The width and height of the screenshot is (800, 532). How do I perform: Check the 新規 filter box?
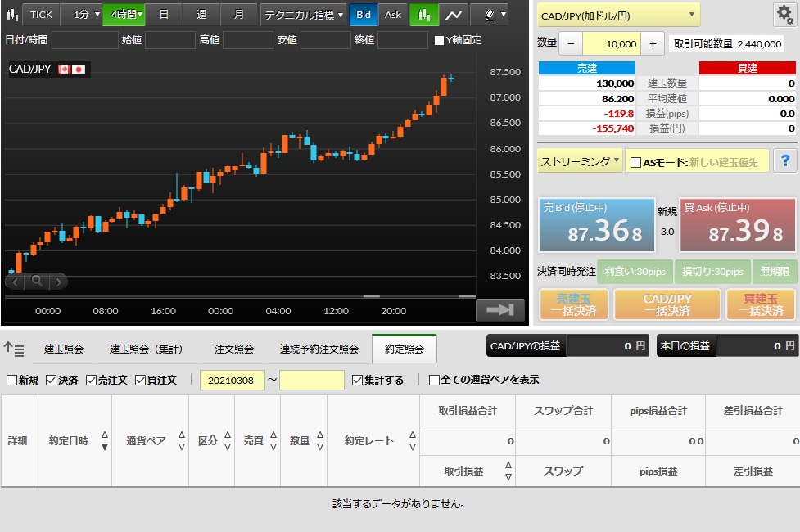11,380
